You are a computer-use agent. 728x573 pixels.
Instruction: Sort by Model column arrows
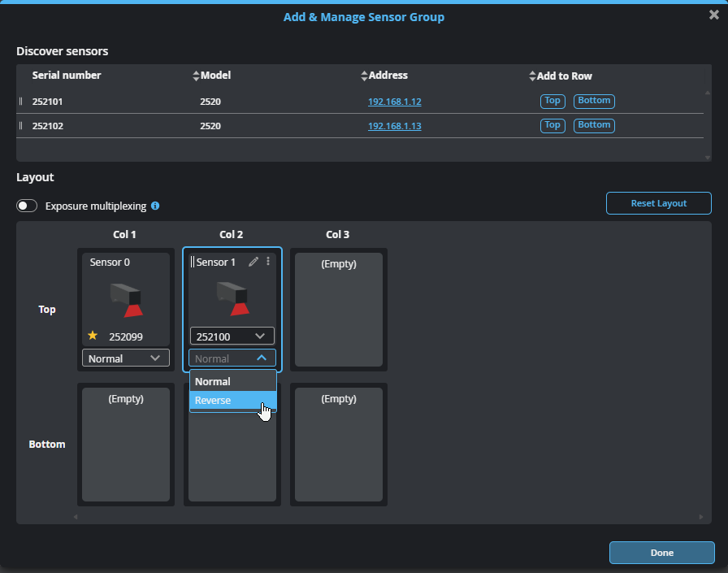(x=196, y=76)
